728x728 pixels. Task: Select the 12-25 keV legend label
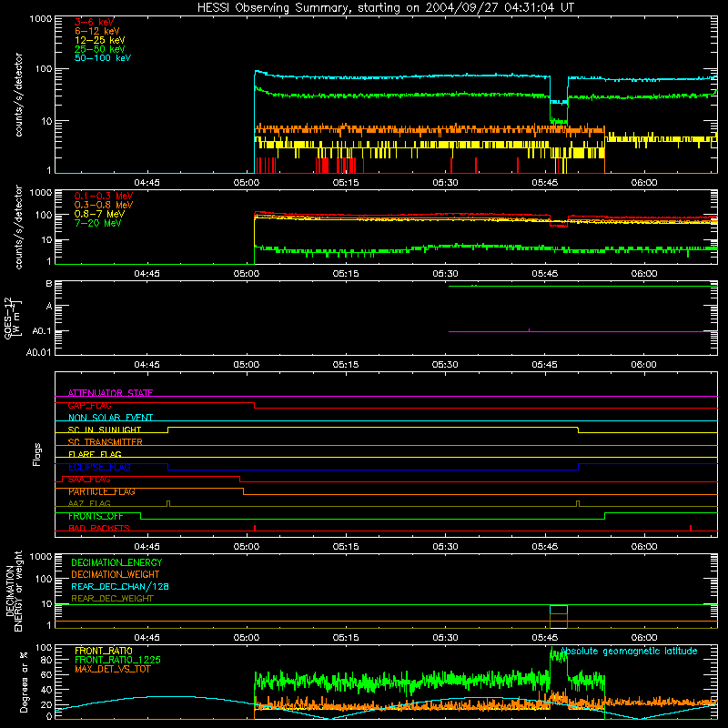[100, 40]
